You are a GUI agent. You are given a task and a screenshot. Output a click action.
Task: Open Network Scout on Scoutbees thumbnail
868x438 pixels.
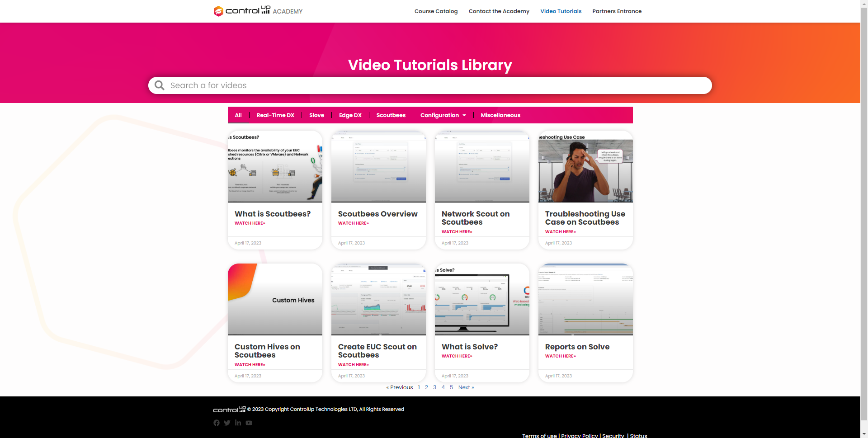tap(482, 166)
